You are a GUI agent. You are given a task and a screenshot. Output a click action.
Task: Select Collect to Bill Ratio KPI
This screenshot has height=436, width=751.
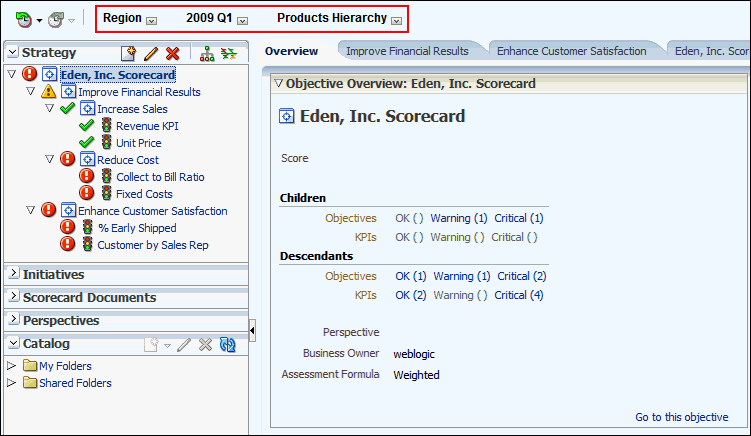[160, 177]
